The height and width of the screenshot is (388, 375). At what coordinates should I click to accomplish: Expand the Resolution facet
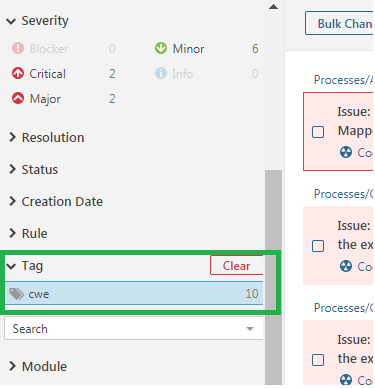[x=47, y=137]
